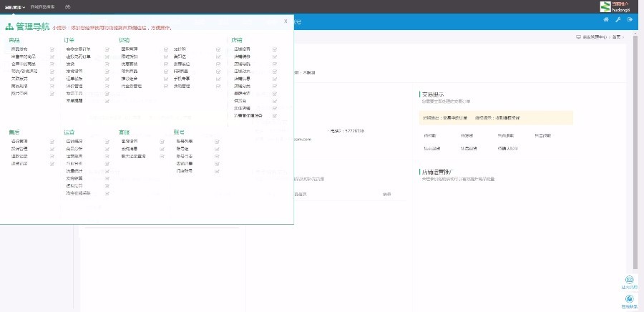
Task: Toggle the 账号列表 checkbox
Action: 217,142
